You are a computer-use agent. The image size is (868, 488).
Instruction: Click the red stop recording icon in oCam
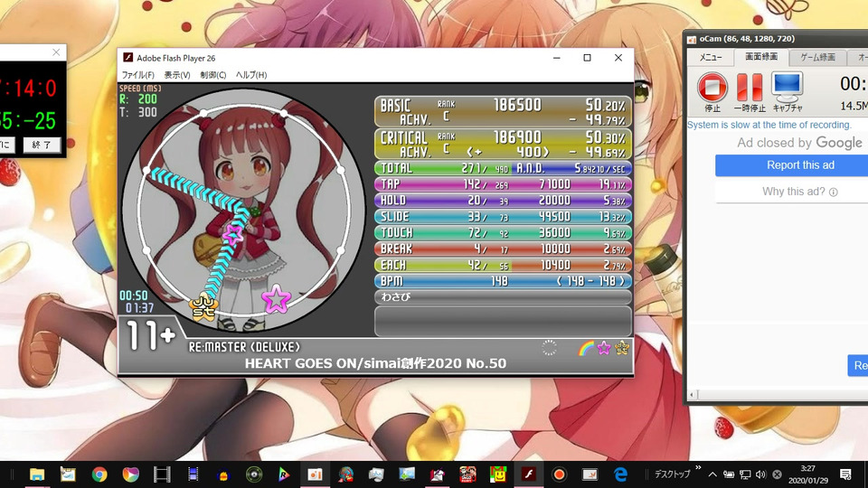click(x=712, y=88)
